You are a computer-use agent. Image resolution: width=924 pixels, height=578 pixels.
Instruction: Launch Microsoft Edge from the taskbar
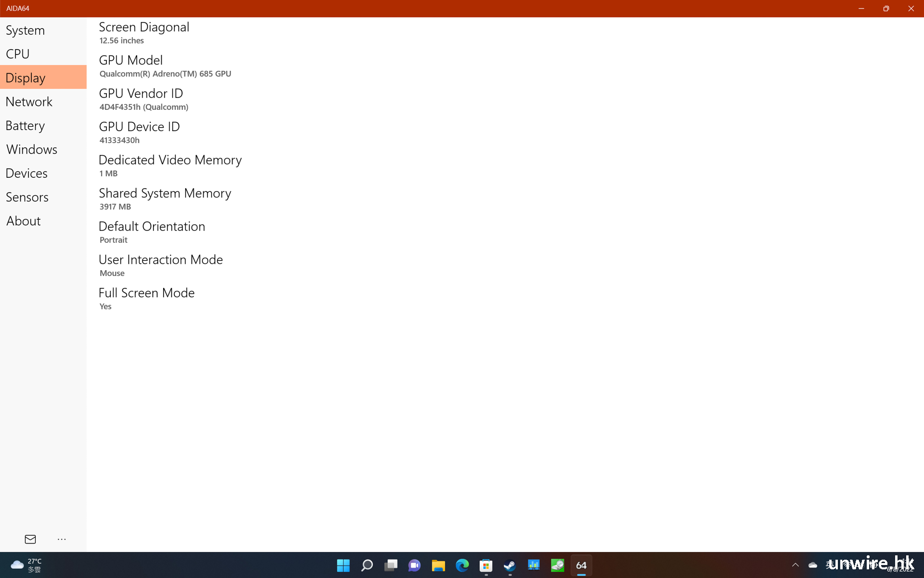[x=462, y=565]
